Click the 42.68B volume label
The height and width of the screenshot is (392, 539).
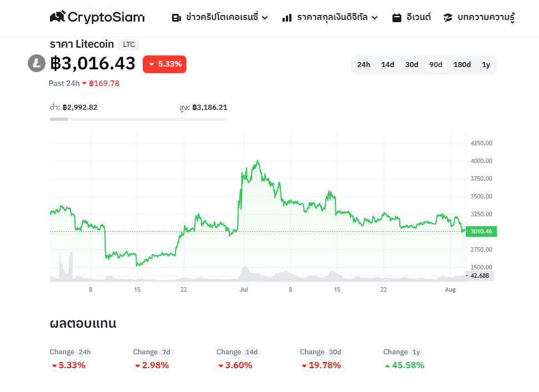pos(480,276)
